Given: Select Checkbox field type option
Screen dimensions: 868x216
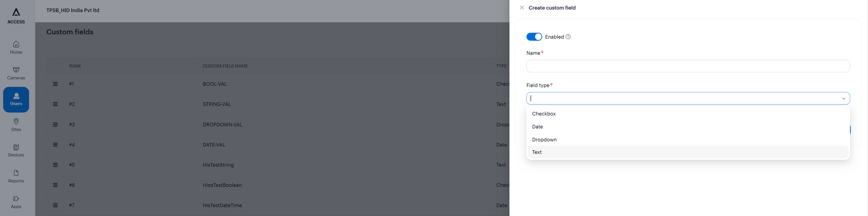Looking at the screenshot, I should (x=688, y=114).
